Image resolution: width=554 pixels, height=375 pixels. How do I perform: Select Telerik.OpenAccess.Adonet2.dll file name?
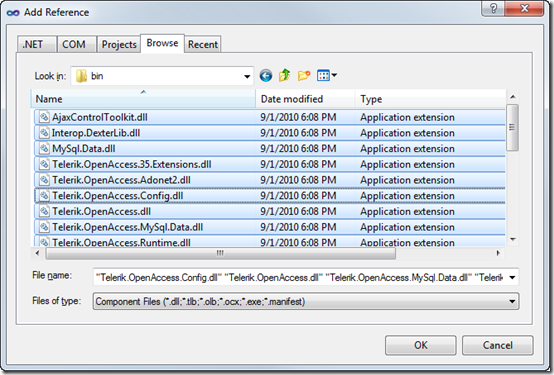click(x=121, y=180)
